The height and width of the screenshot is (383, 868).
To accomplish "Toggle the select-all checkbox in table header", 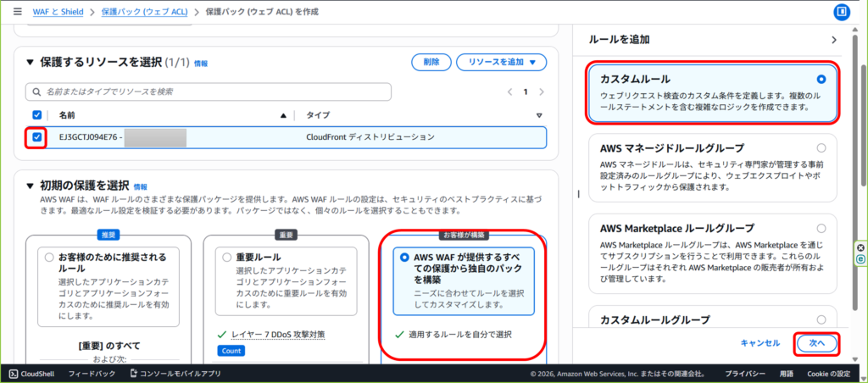I will point(36,115).
